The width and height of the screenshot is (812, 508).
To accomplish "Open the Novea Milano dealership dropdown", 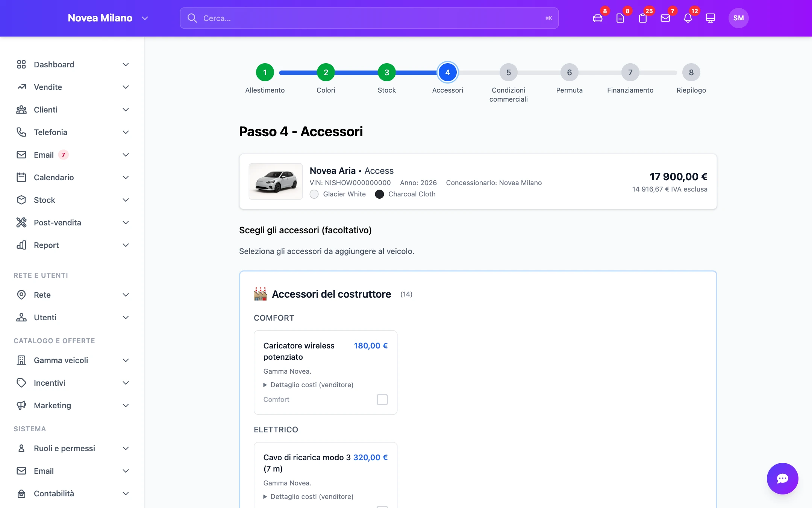I will coord(108,18).
